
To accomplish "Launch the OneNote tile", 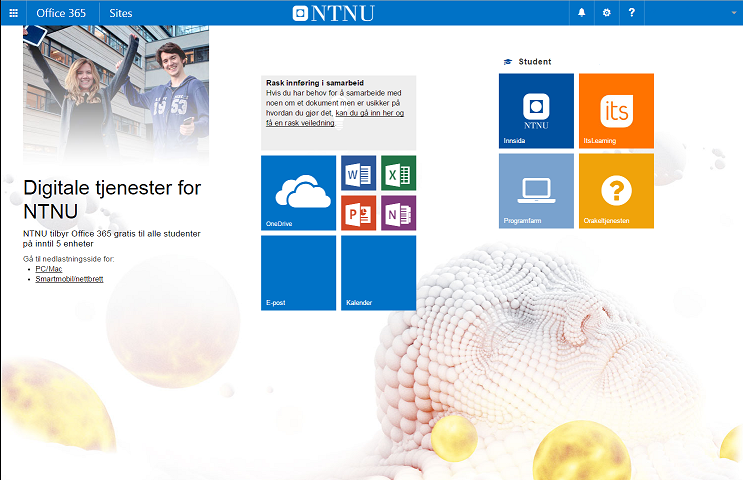I will tap(399, 213).
